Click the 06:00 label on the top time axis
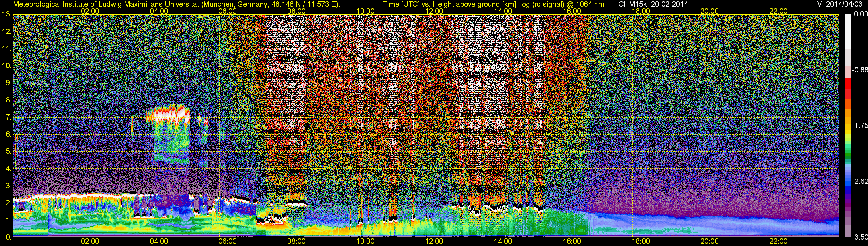868x246 pixels. [227, 11]
